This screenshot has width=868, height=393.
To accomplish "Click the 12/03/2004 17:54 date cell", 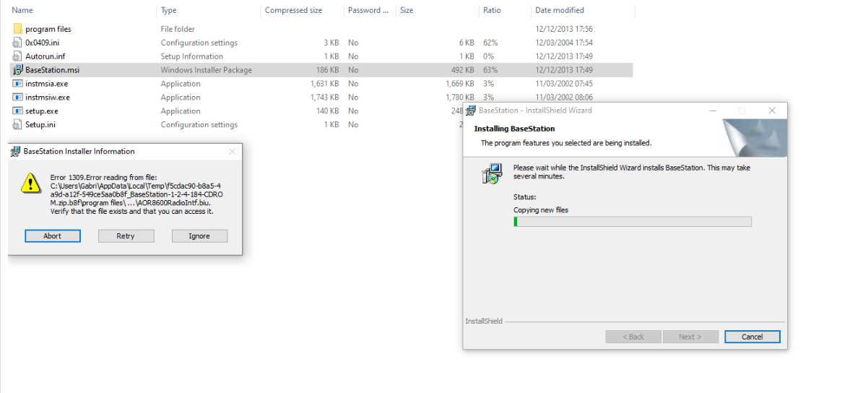I will point(564,43).
